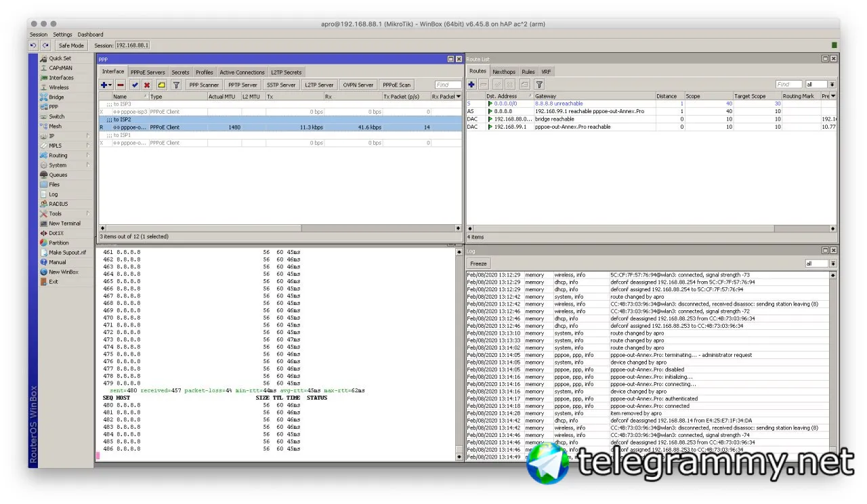Open Switch from the sidebar
The width and height of the screenshot is (867, 504).
pos(56,117)
